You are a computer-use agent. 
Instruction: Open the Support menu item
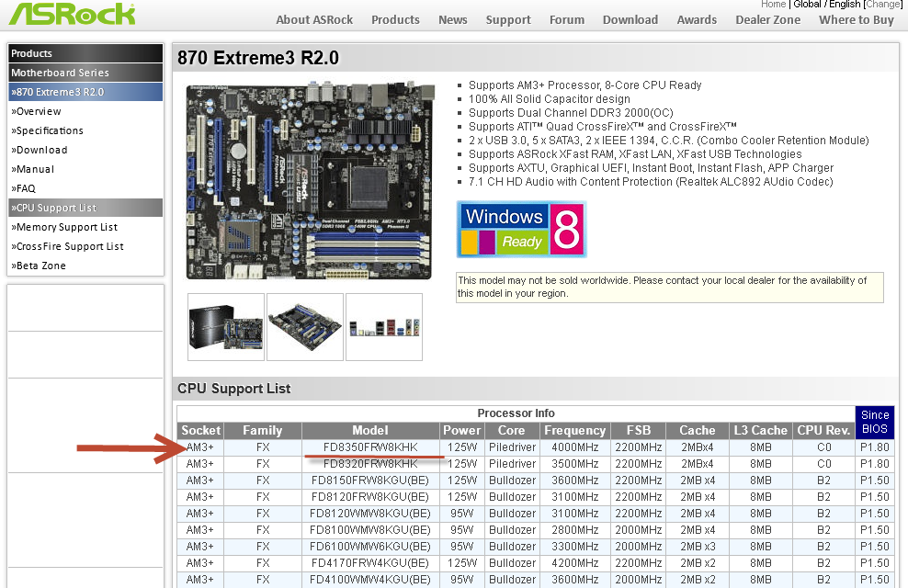pos(508,19)
